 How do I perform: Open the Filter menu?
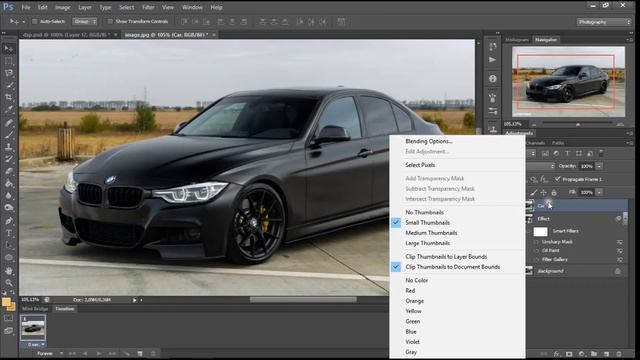[x=148, y=7]
